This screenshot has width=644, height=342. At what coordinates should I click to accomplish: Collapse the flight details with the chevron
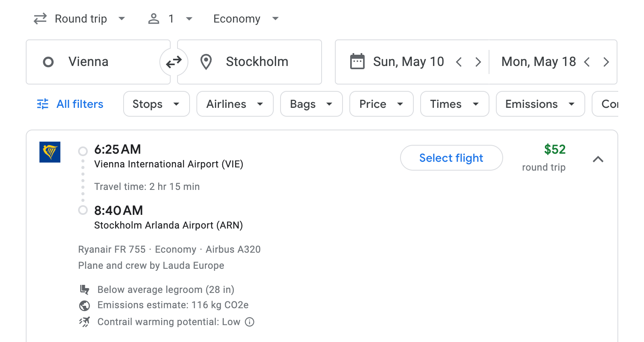point(599,159)
